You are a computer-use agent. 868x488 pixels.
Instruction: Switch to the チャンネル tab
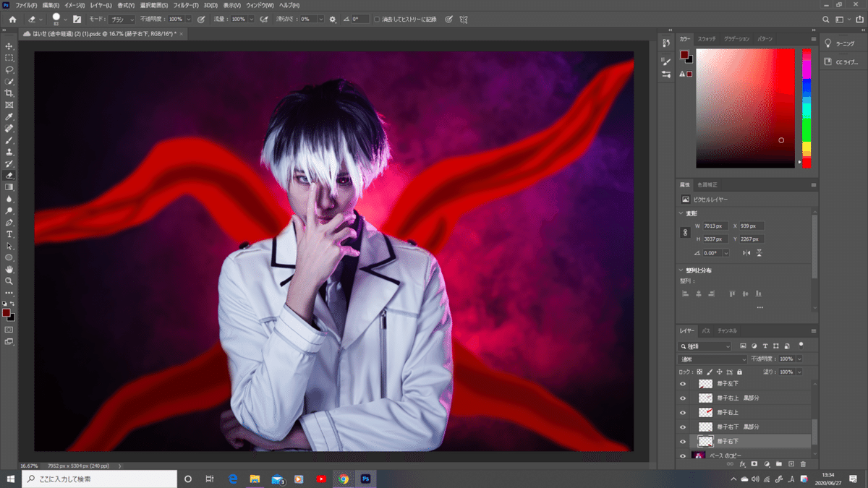(727, 330)
